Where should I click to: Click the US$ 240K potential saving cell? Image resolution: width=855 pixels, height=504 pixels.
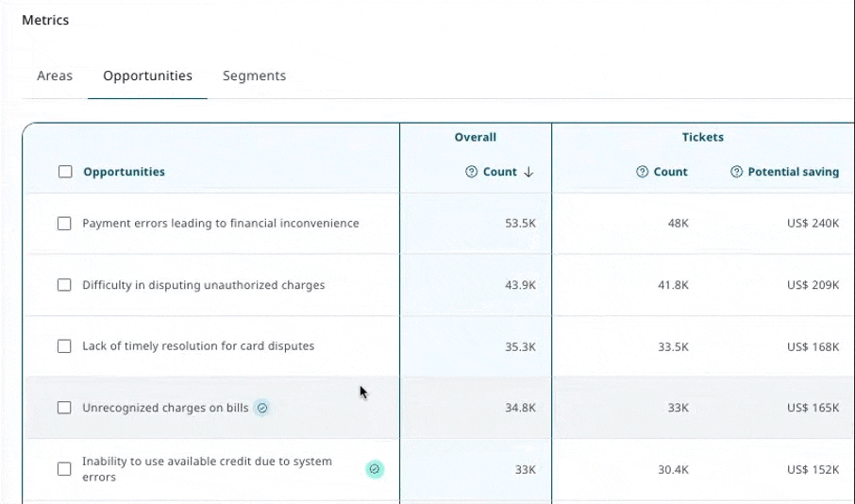click(813, 224)
